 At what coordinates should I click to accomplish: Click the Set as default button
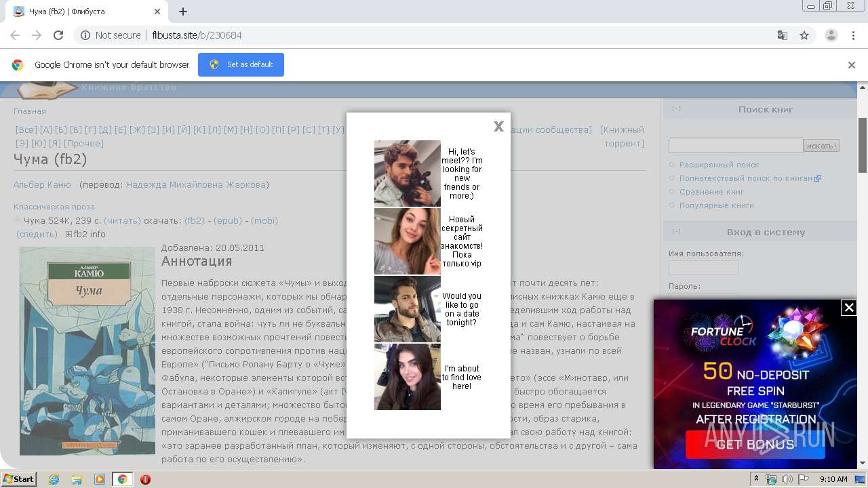click(241, 64)
